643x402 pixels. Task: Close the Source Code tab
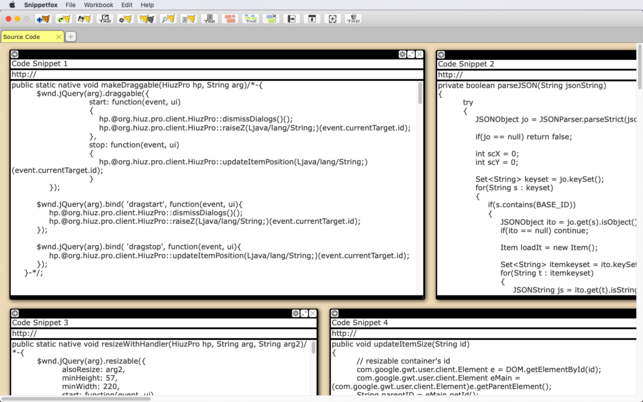coord(59,37)
